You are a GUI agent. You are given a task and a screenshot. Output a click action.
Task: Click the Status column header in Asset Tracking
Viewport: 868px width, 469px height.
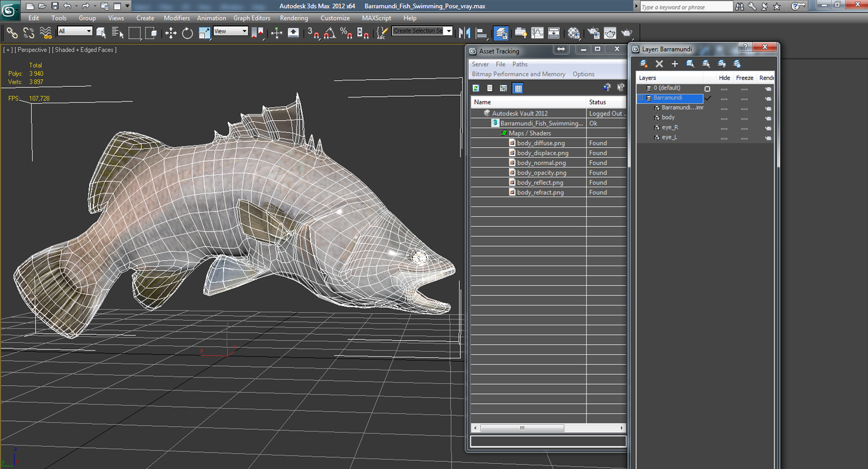[x=606, y=102]
